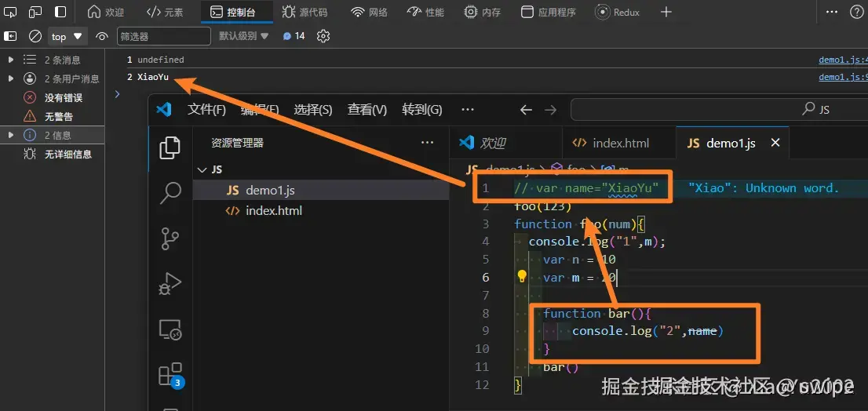Close the demo1.js editor tab
868x411 pixels.
775,143
